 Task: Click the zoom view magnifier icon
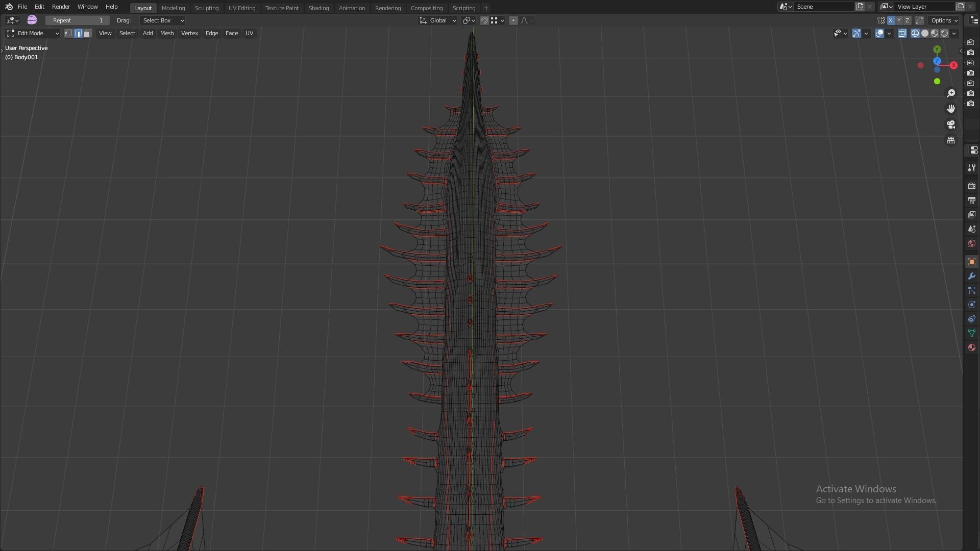tap(951, 93)
